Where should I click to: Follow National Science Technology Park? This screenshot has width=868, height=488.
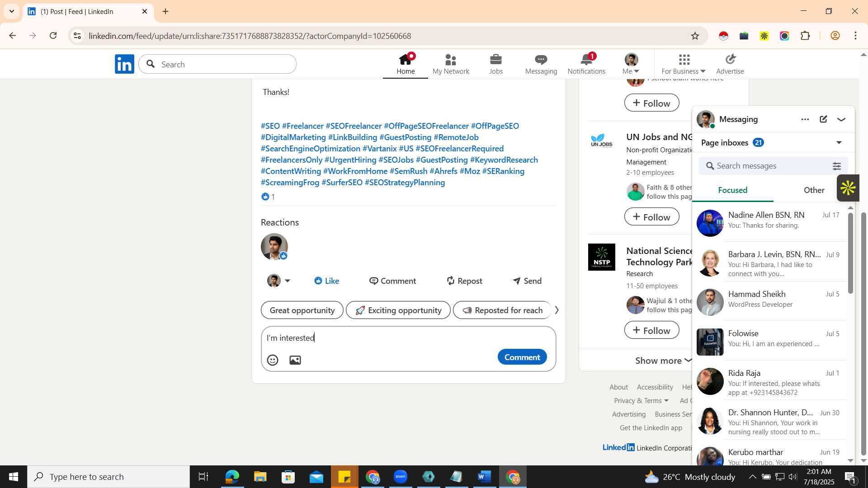pyautogui.click(x=651, y=330)
